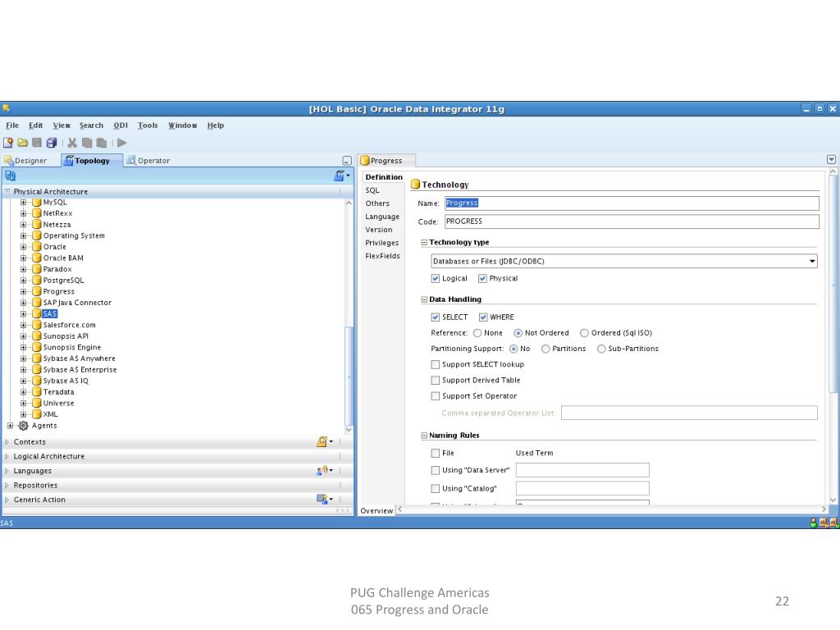The height and width of the screenshot is (630, 840).
Task: Expand the Agents tree node
Action: [10, 426]
